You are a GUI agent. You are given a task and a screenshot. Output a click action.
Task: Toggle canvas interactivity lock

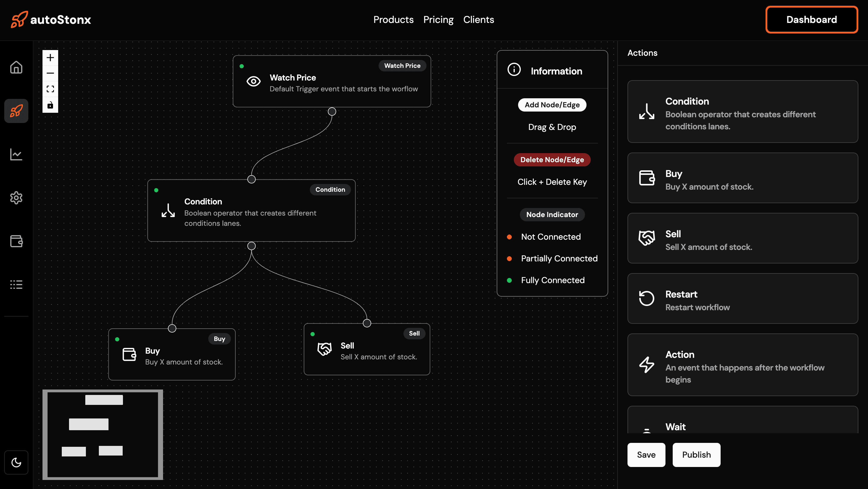point(50,105)
